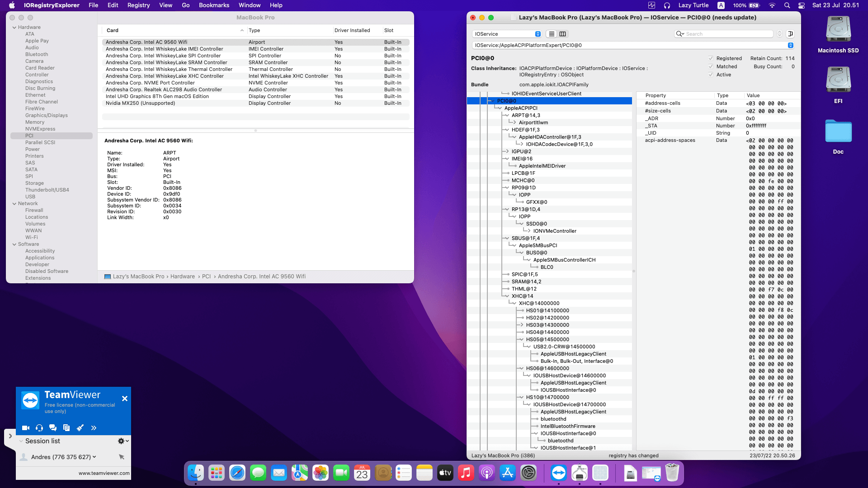Show more TeamViewer tools via double chevron
868x488 pixels.
point(94,428)
